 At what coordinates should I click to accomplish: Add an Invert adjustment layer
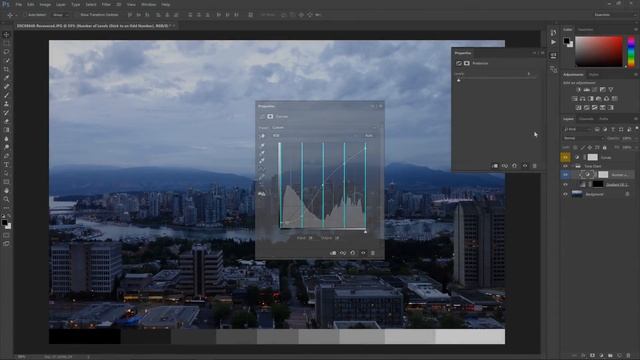pyautogui.click(x=578, y=107)
